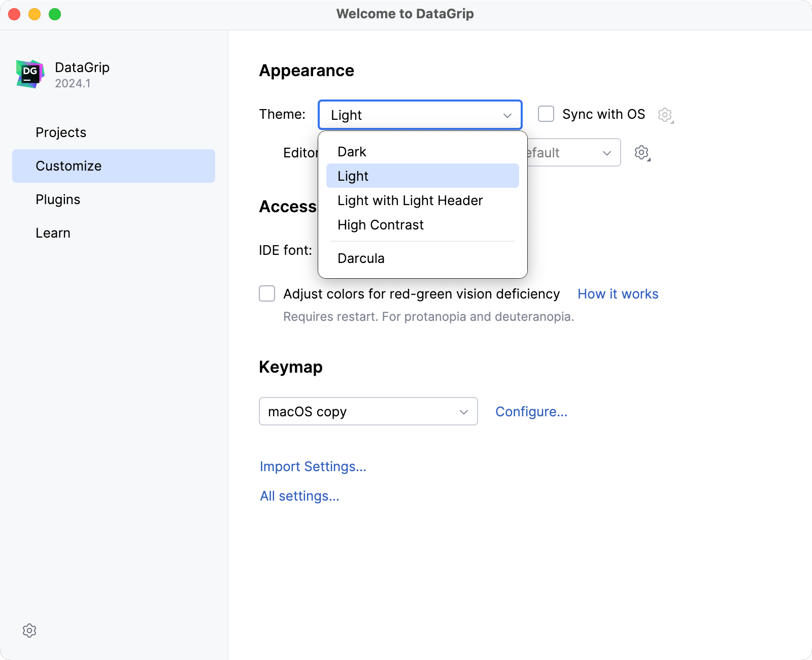812x660 pixels.
Task: Click the DataGrip application logo icon
Action: point(30,74)
